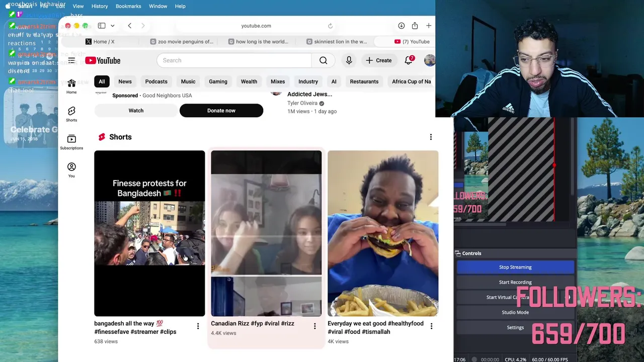The image size is (644, 362).
Task: Click Safari share icon
Action: pos(415,26)
